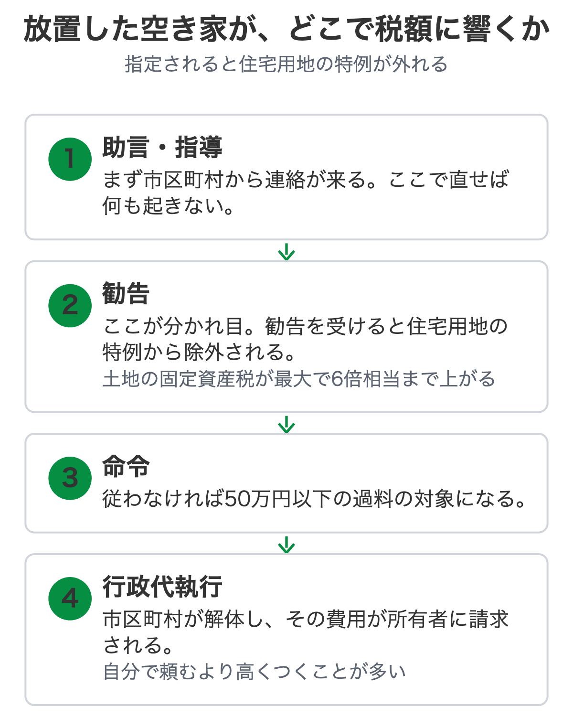The width and height of the screenshot is (573, 728).
Task: Click the note about 固定資産税が最大で6倍相当
Action: 299,379
